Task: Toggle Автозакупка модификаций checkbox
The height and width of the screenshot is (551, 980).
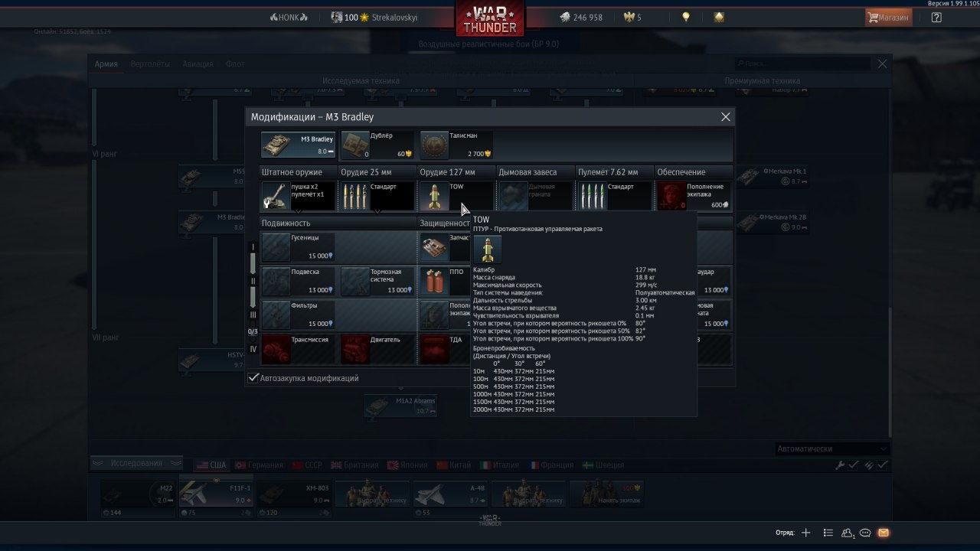Action: pos(254,378)
